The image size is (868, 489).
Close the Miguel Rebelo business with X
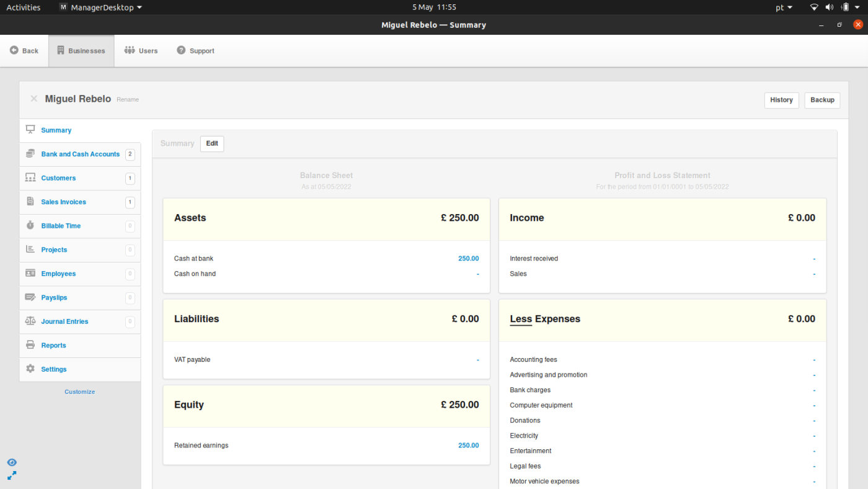click(x=34, y=99)
